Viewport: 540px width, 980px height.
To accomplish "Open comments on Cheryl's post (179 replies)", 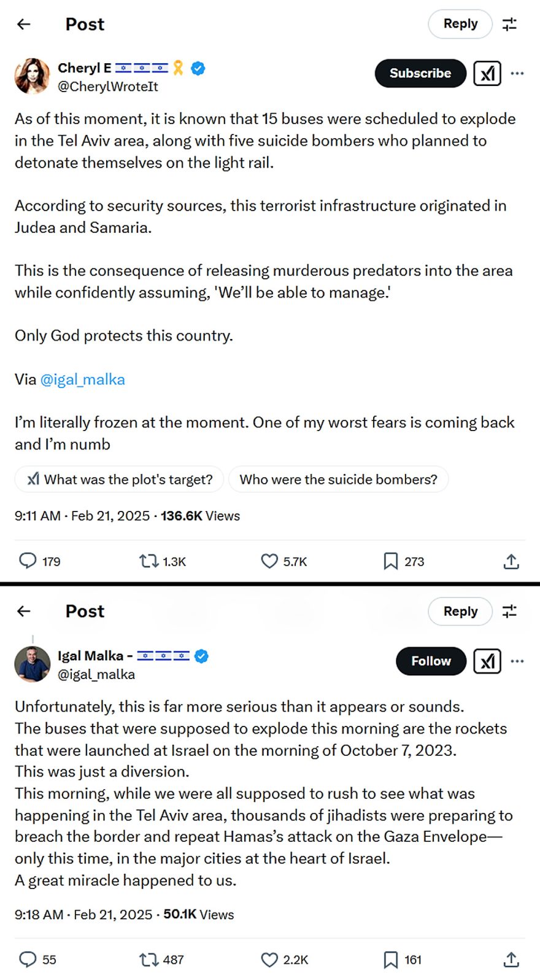I will click(x=28, y=561).
